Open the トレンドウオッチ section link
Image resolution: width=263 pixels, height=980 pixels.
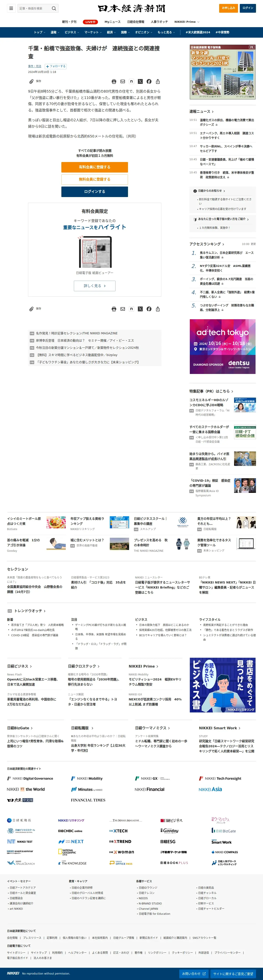point(30,611)
